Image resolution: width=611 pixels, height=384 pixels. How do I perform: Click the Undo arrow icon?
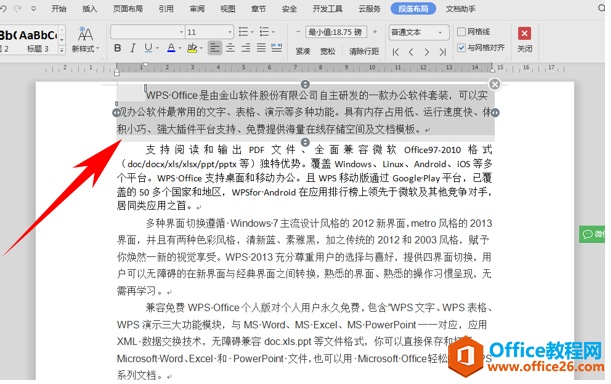(4, 8)
